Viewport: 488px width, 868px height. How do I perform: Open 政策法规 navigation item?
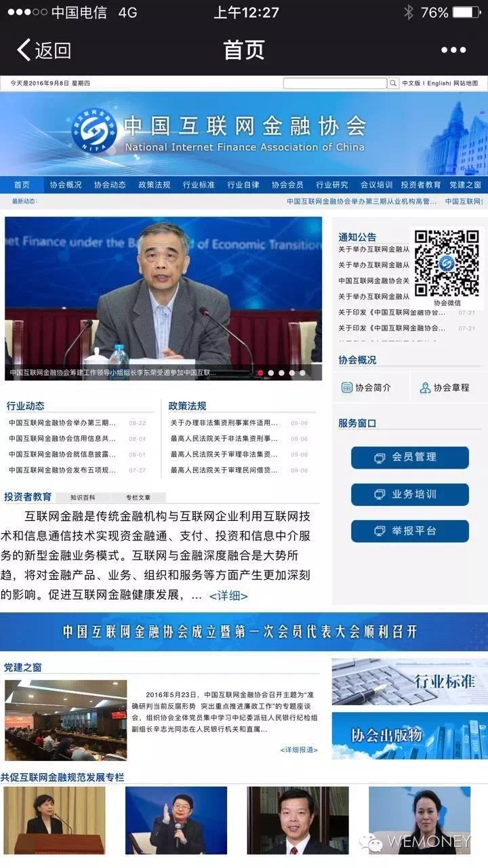point(155,185)
